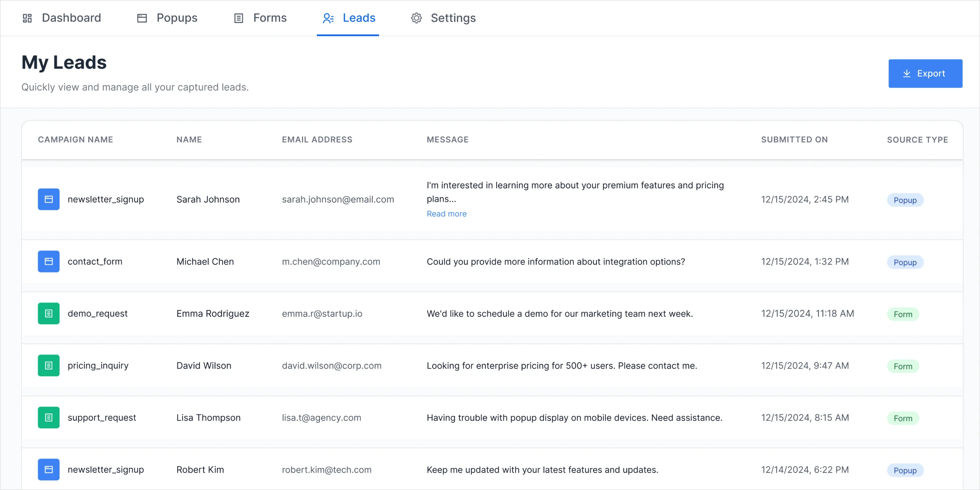
Task: Click the demo_request campaign name
Action: [x=98, y=314]
